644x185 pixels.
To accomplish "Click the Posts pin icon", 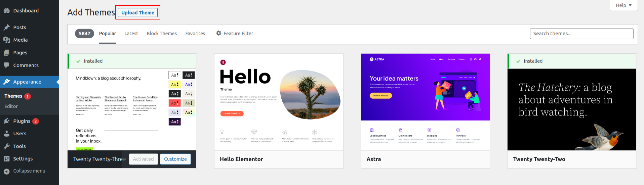I will click(x=7, y=28).
